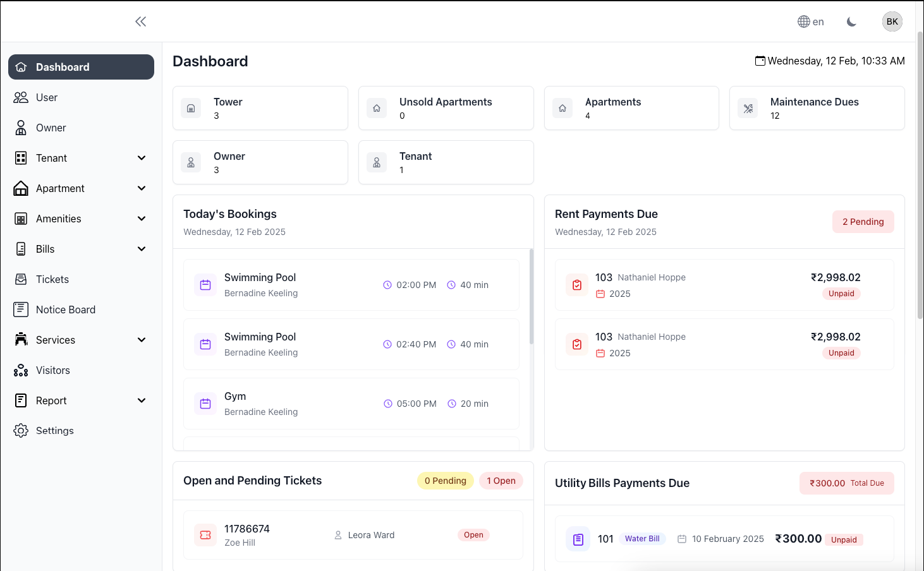This screenshot has height=571, width=924.
Task: Go to the Owner menu item
Action: tap(51, 128)
